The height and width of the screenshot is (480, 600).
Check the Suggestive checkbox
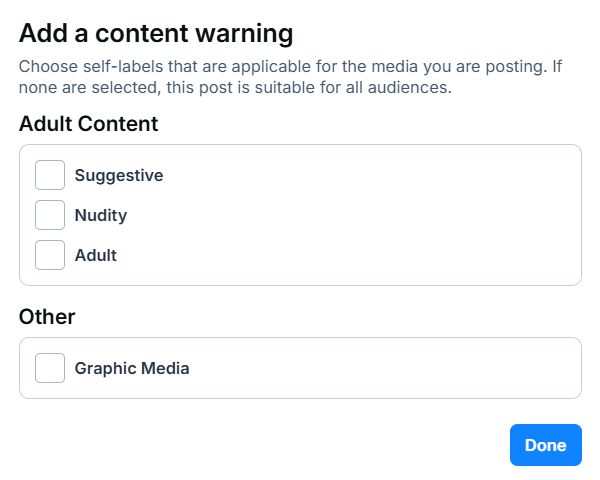click(x=50, y=175)
